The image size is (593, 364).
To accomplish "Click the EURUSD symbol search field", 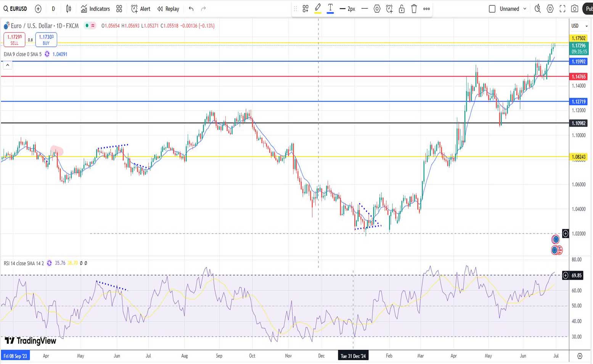I will 16,9.
